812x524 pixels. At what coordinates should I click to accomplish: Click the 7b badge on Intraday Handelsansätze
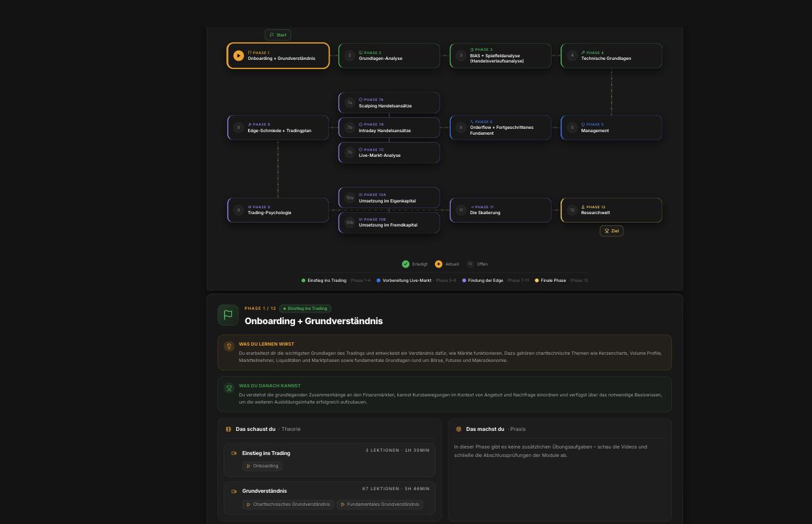350,128
